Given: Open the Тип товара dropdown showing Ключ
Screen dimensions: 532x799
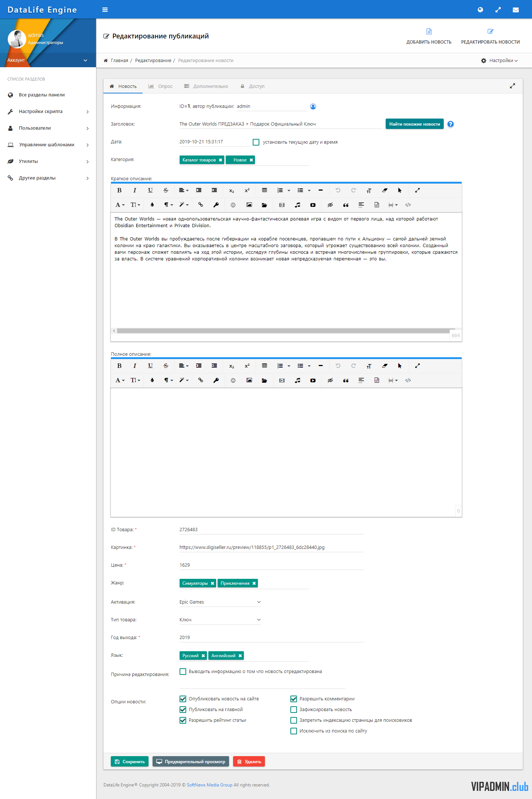Looking at the screenshot, I should point(220,620).
